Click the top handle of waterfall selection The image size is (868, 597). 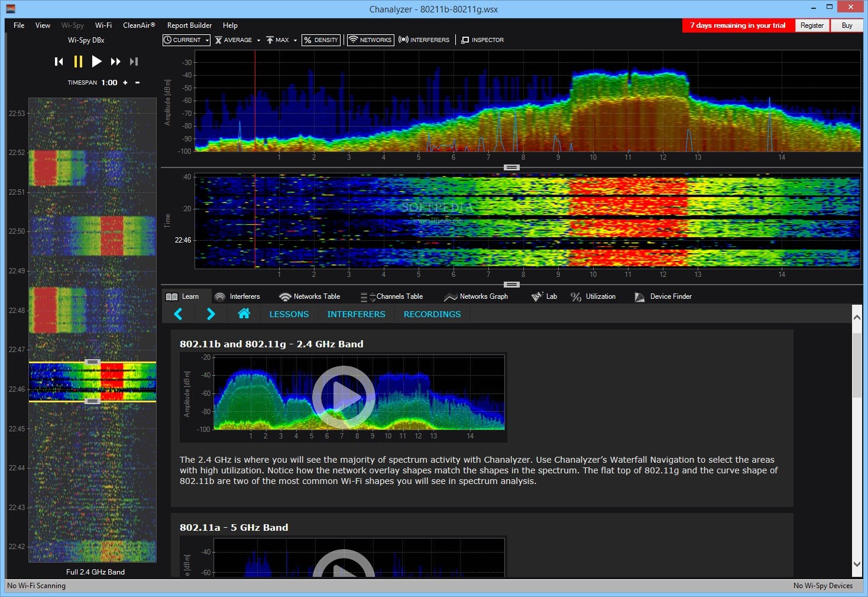(x=92, y=361)
